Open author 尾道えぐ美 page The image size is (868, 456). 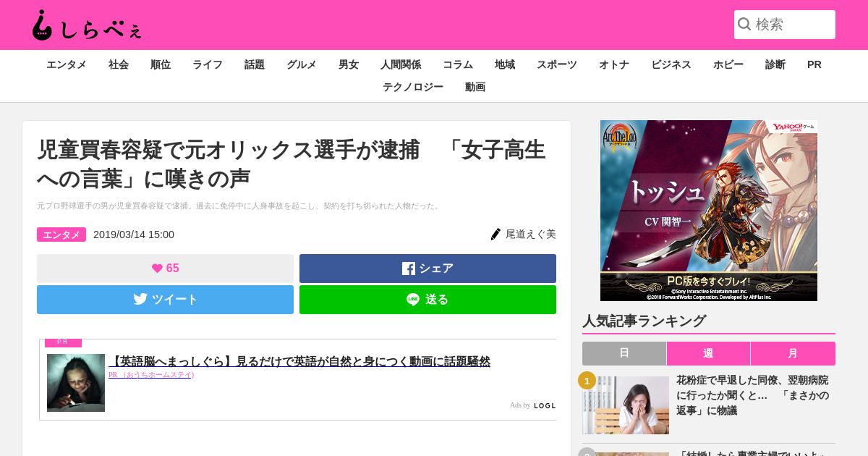[530, 235]
